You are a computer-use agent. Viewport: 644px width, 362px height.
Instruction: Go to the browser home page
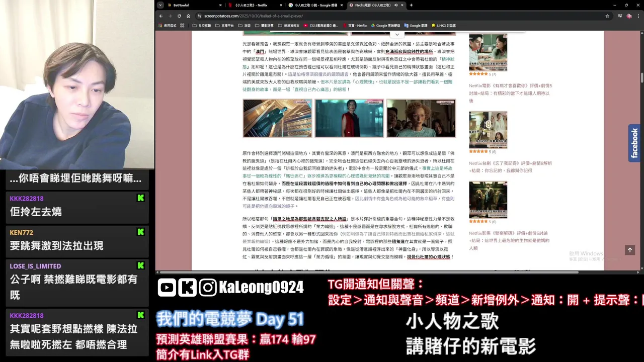pyautogui.click(x=188, y=16)
